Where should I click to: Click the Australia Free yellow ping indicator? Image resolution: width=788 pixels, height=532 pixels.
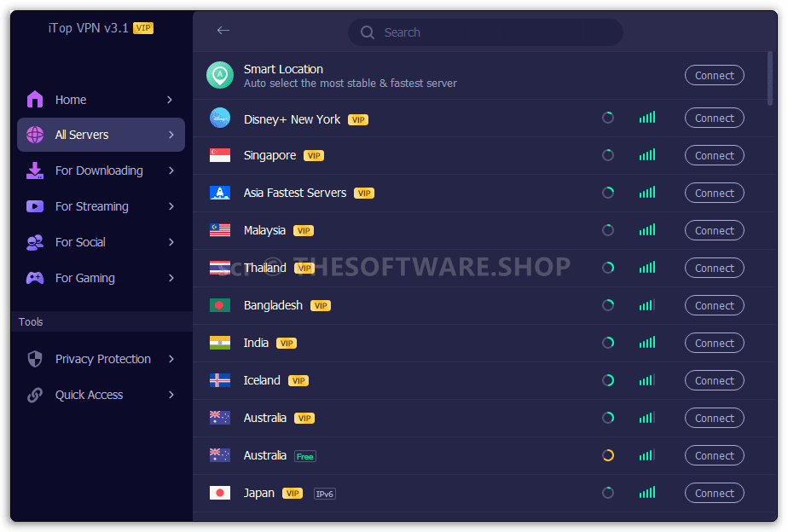pyautogui.click(x=608, y=455)
